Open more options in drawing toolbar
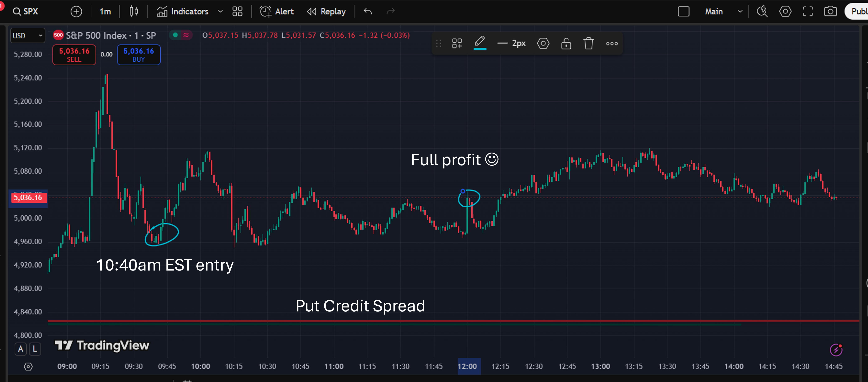Image resolution: width=868 pixels, height=382 pixels. [x=612, y=43]
